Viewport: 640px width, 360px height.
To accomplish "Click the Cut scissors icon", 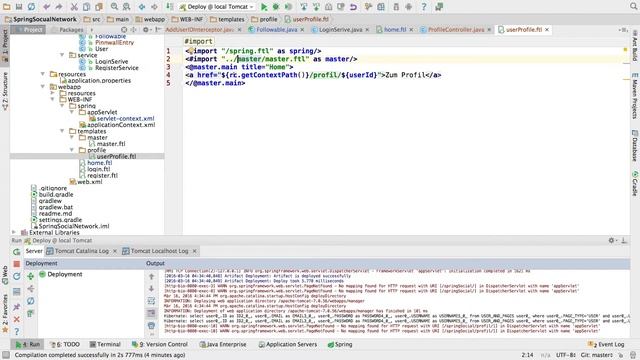I will (74, 7).
